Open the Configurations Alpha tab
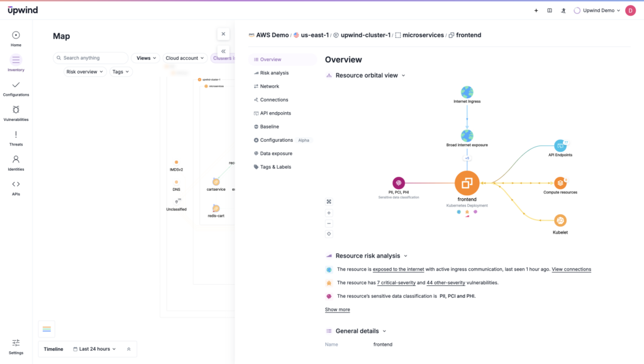The image size is (644, 364). click(282, 140)
